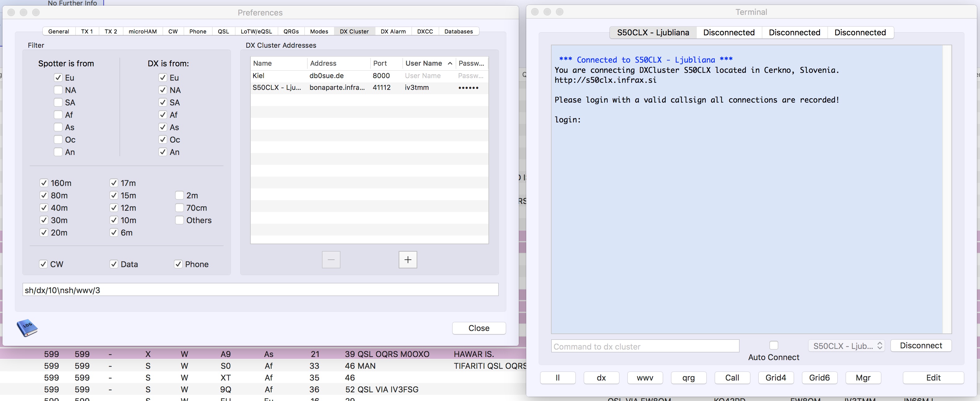
Task: Enable NA under Spotter is from
Action: pyautogui.click(x=58, y=90)
